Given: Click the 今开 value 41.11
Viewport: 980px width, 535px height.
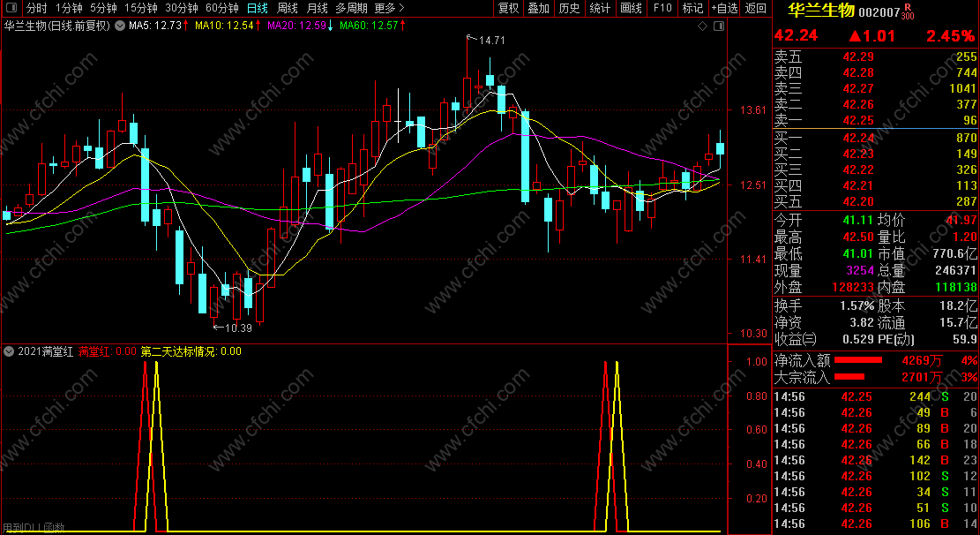Looking at the screenshot, I should (x=857, y=220).
